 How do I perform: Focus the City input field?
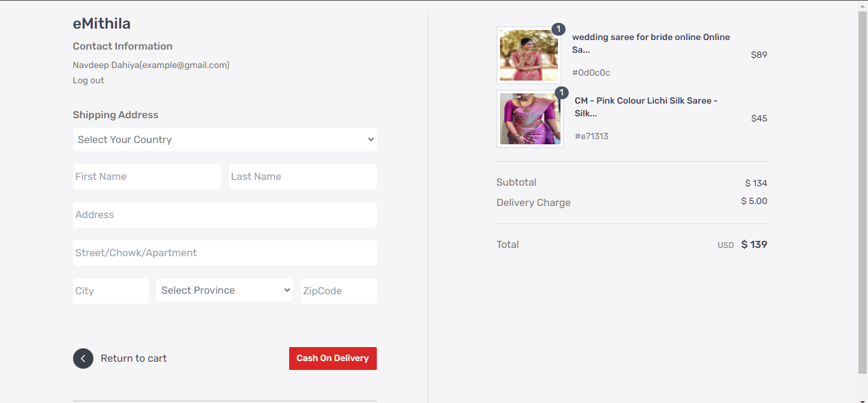111,291
